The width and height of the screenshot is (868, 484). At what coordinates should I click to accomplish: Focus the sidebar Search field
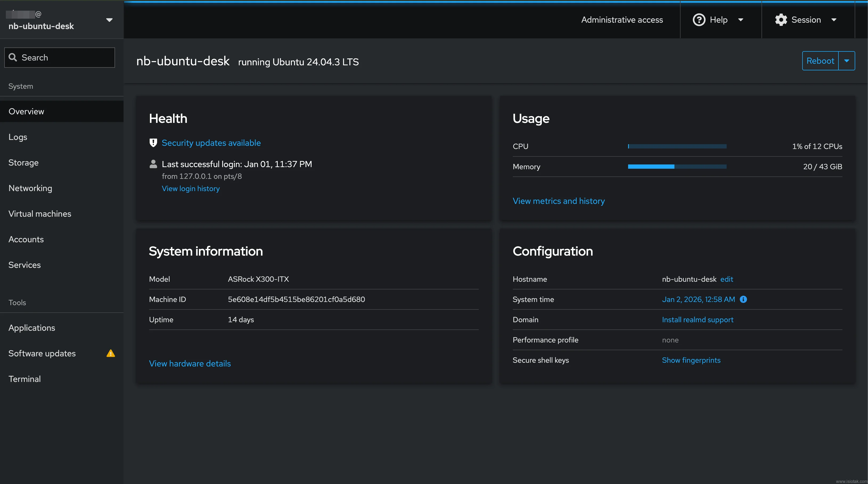tap(60, 58)
